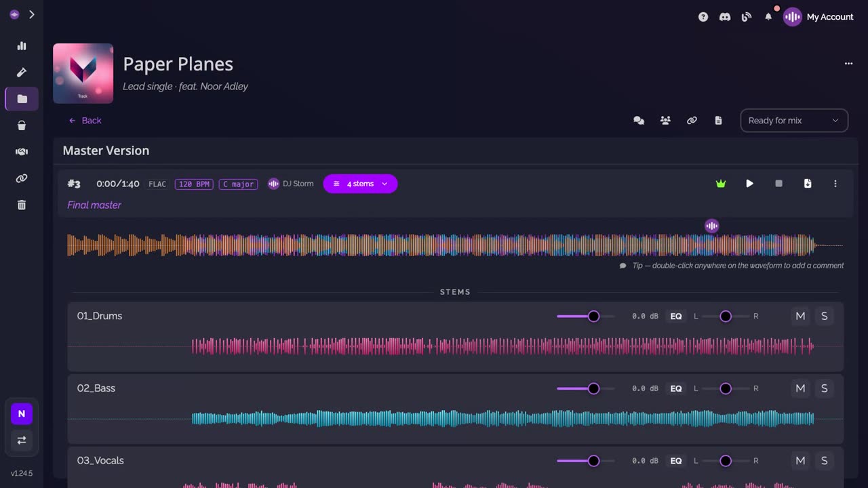The image size is (868, 488).
Task: Click the 01_Drums volume slider
Action: 586,316
